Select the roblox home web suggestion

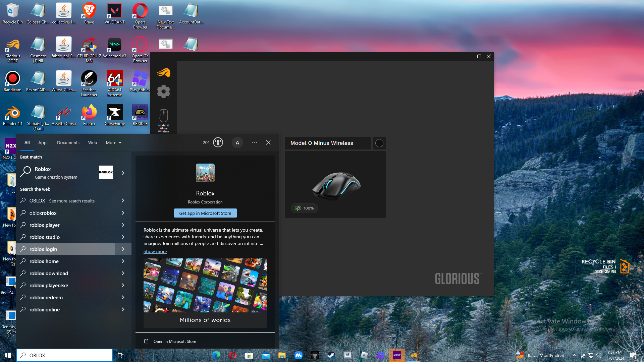[65, 261]
